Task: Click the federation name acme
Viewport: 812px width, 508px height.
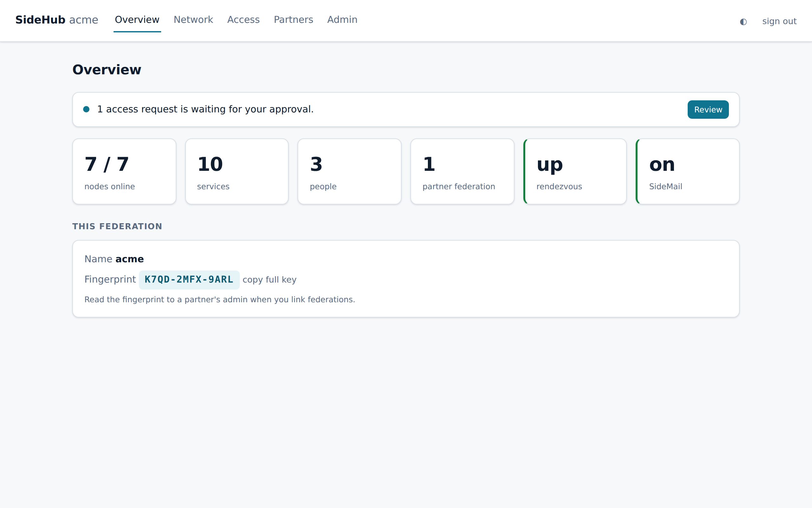Action: (x=129, y=259)
